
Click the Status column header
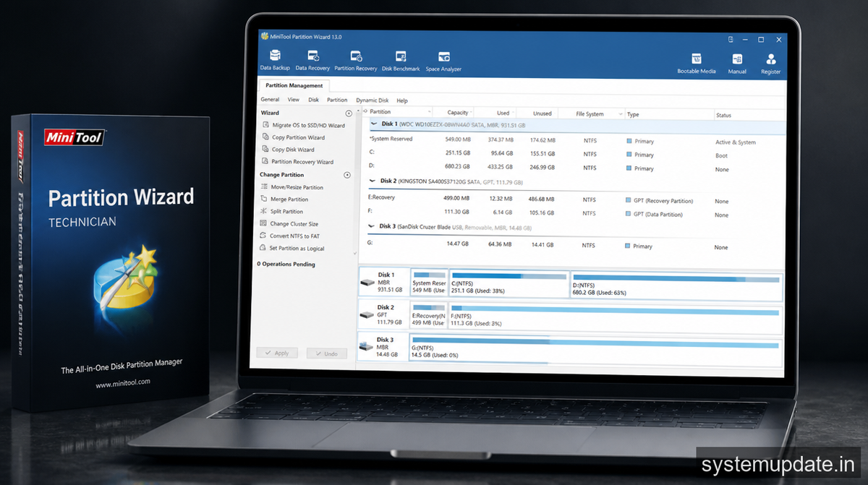click(749, 116)
